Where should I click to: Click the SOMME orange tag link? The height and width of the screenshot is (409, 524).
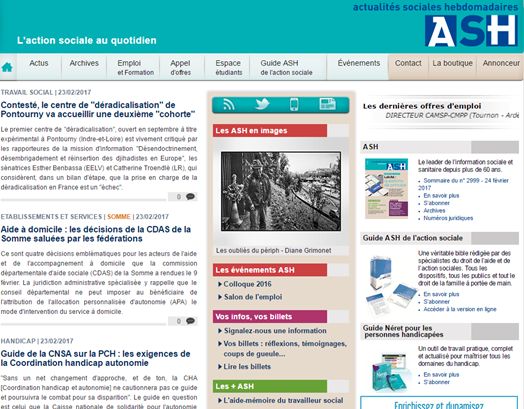click(119, 217)
